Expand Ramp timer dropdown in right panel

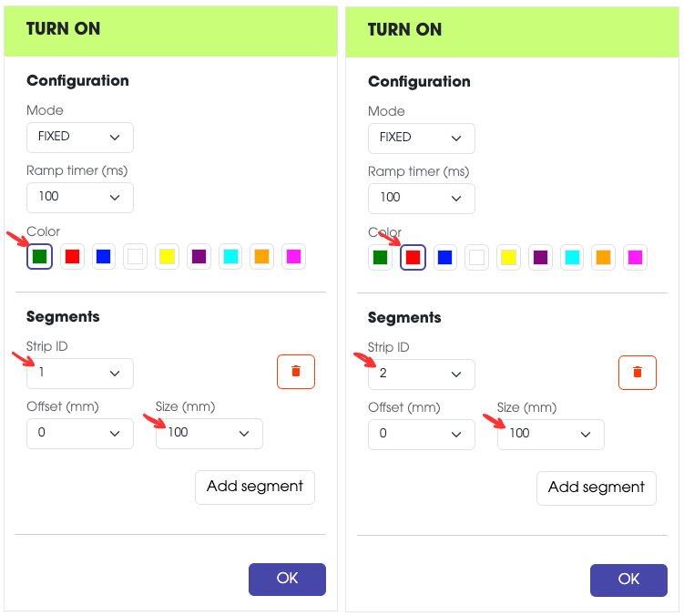click(422, 198)
